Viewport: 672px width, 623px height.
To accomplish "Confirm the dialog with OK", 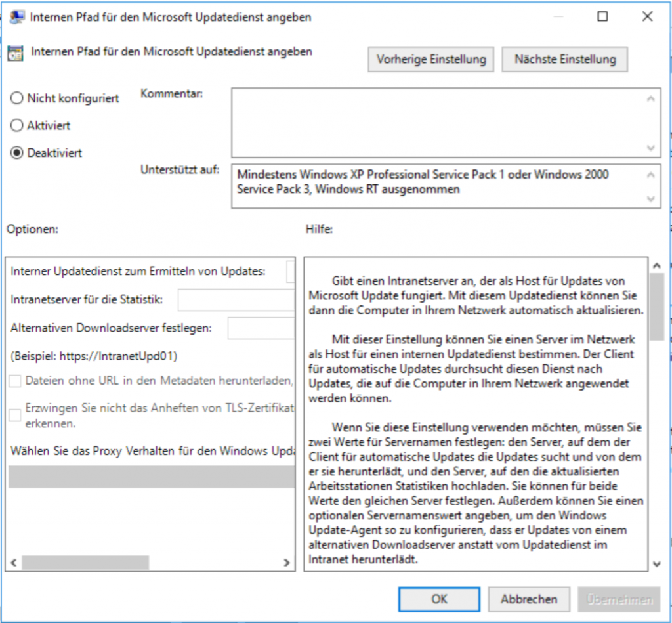I will [439, 599].
